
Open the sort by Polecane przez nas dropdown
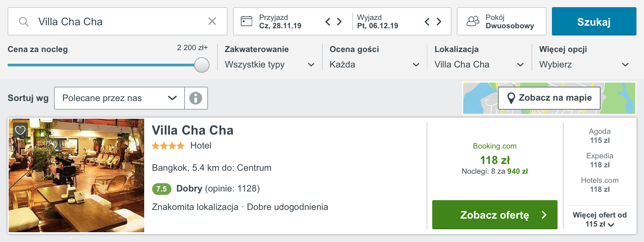click(119, 98)
